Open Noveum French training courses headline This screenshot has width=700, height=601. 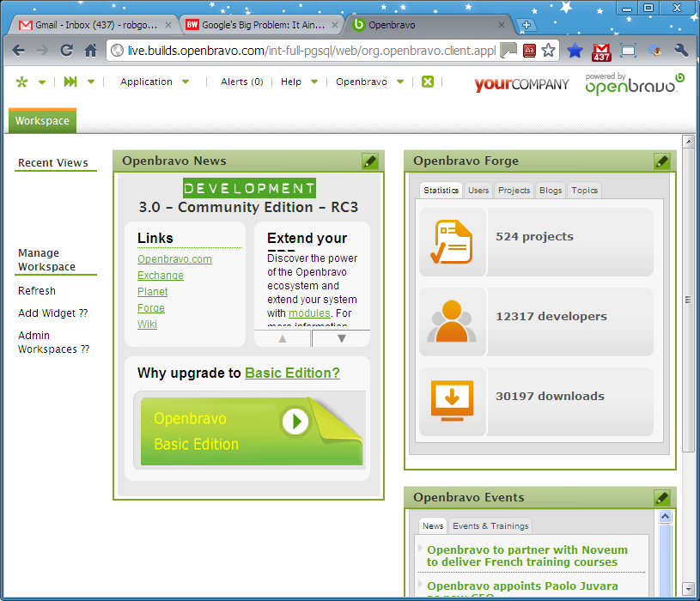[x=527, y=556]
